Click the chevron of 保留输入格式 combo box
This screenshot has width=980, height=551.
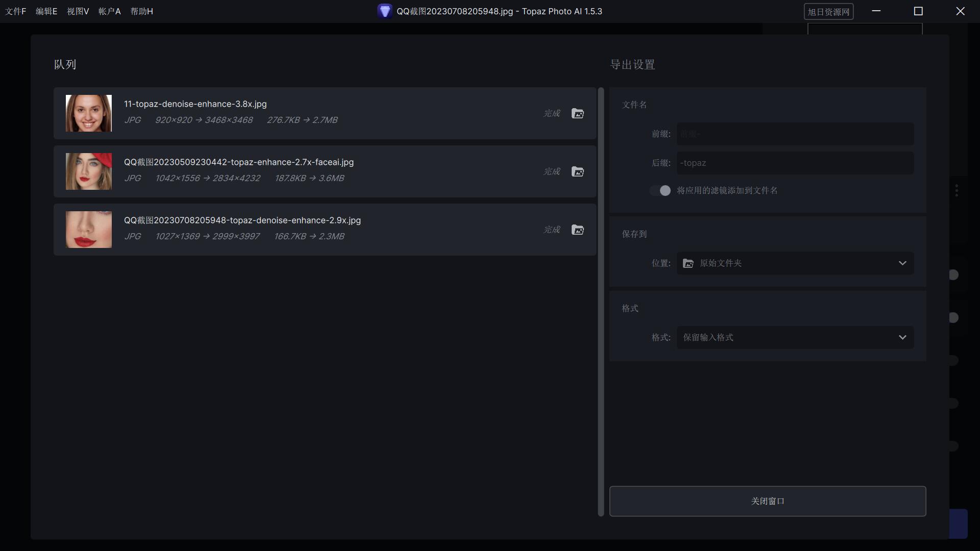point(902,337)
